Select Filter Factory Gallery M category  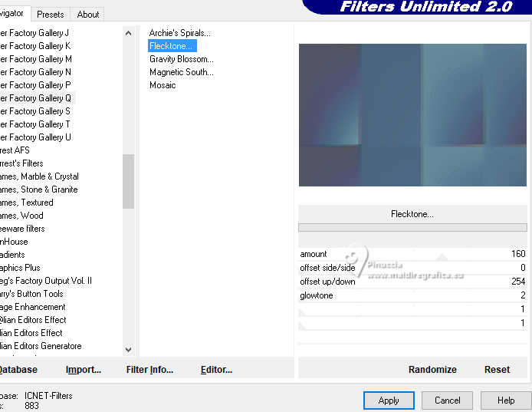tap(36, 59)
